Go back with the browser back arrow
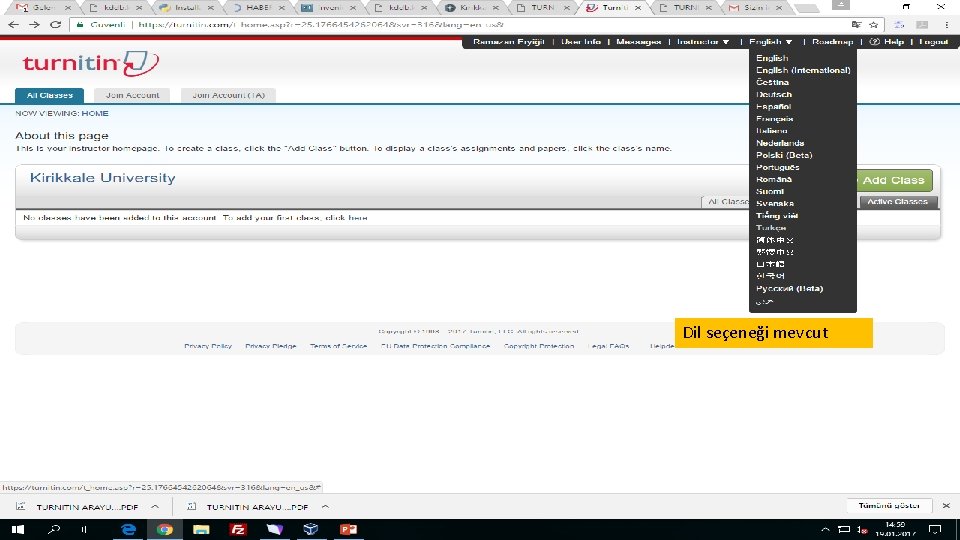 click(13, 25)
